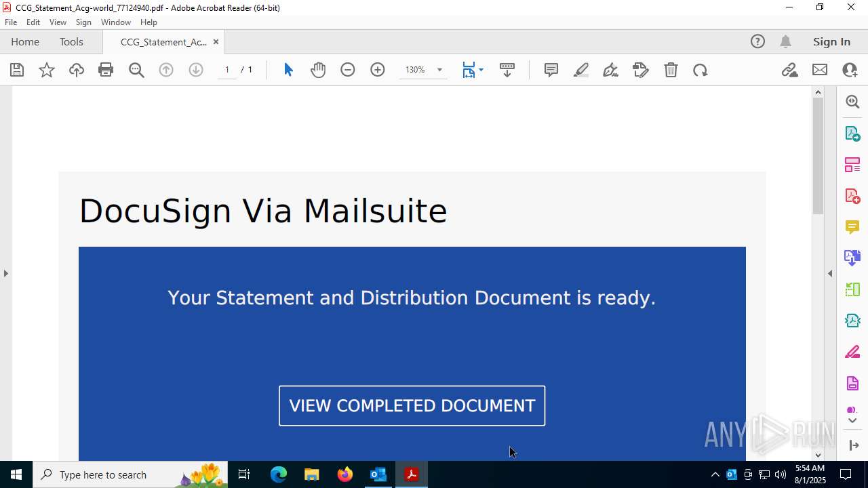The image size is (868, 488).
Task: Open the find text magnifier tool
Action: coord(136,70)
